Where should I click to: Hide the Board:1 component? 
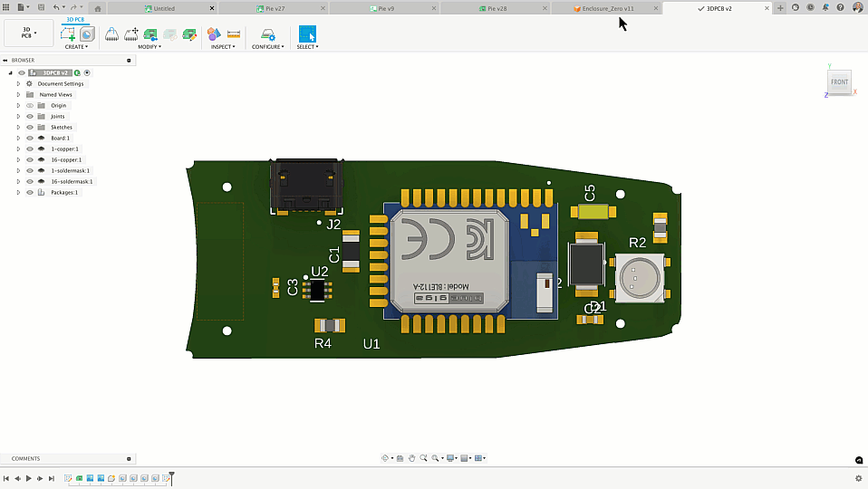[x=30, y=139]
